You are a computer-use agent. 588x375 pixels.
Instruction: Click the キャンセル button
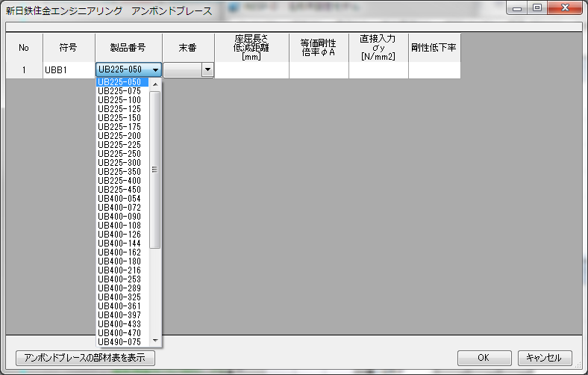coord(545,358)
